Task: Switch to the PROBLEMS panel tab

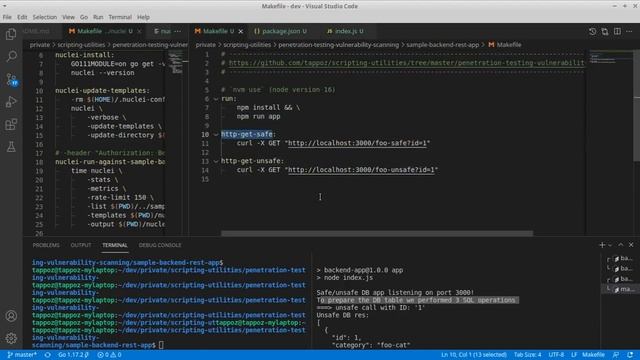Action: coord(46,245)
